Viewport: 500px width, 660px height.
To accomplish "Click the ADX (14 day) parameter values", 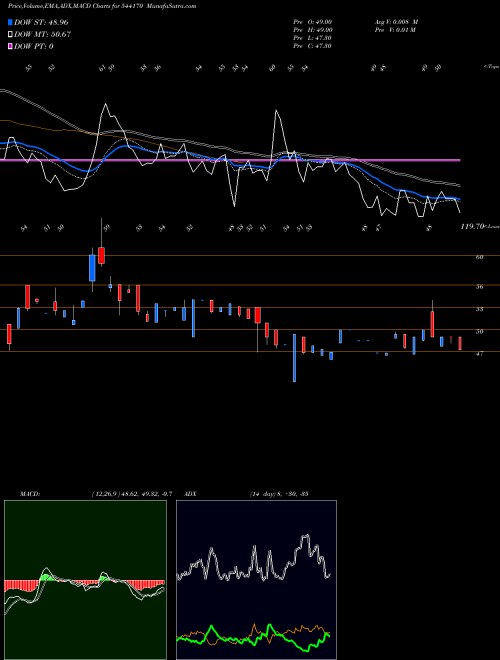I will (x=279, y=494).
